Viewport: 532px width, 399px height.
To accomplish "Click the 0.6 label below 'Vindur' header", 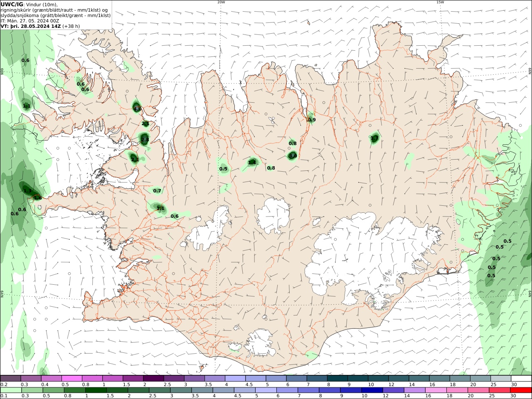I will coord(25,61).
